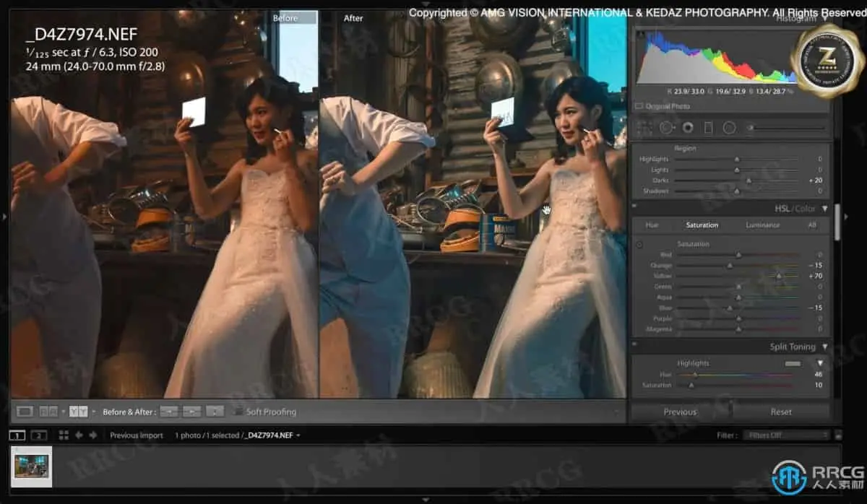Click the HSL targeted adjustment tool
Viewport: 867px width, 504px height.
pyautogui.click(x=639, y=245)
